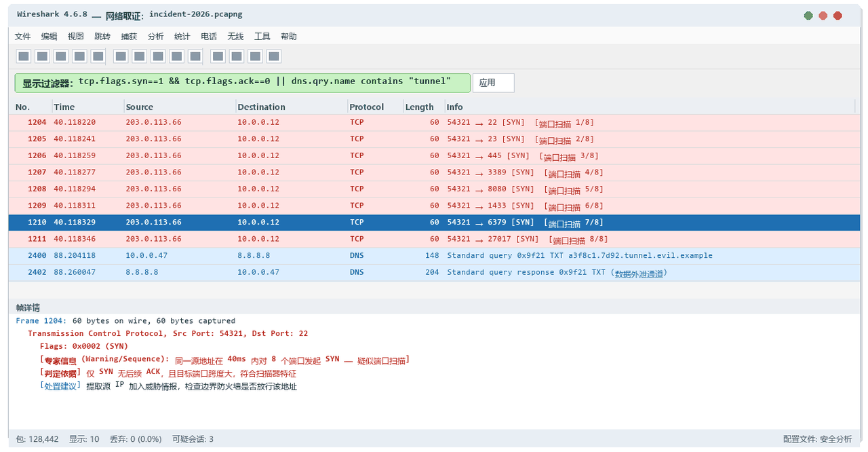Click the 显示: 10 status entry
Image resolution: width=868 pixels, height=452 pixels.
click(x=84, y=439)
